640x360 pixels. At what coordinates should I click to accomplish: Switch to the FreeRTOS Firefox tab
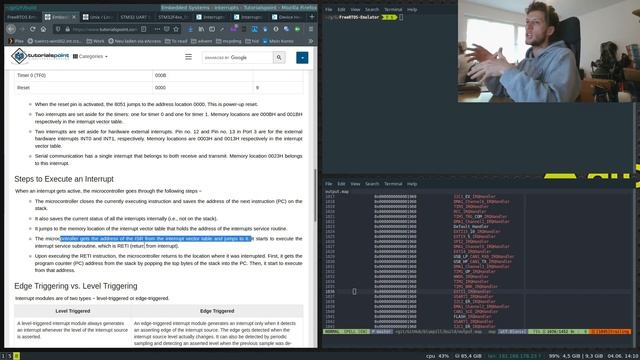(x=22, y=17)
